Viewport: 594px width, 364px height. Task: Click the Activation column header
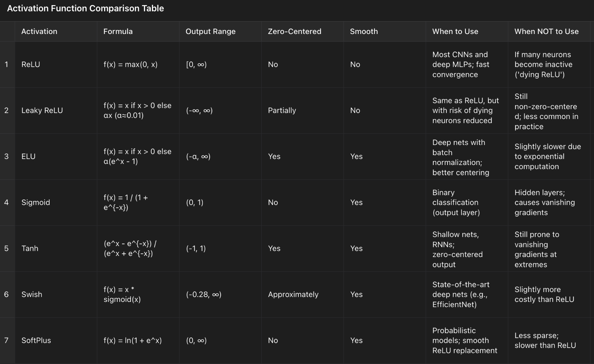pyautogui.click(x=39, y=31)
